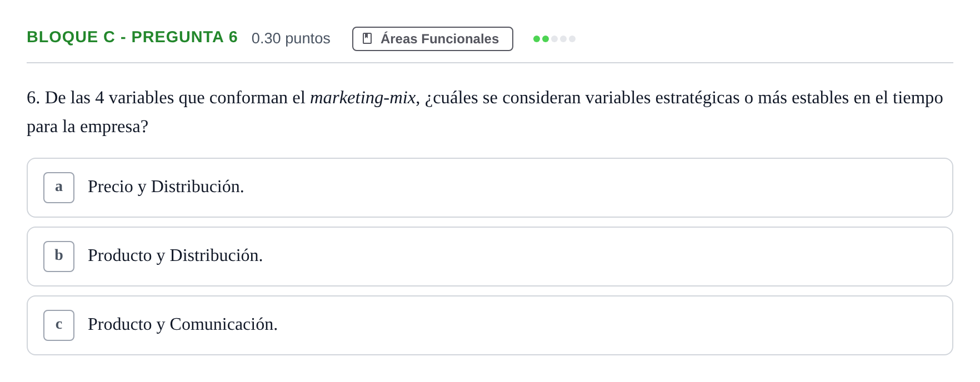Open the Áreas Funcionales category badge
The height and width of the screenshot is (382, 980).
pyautogui.click(x=432, y=39)
